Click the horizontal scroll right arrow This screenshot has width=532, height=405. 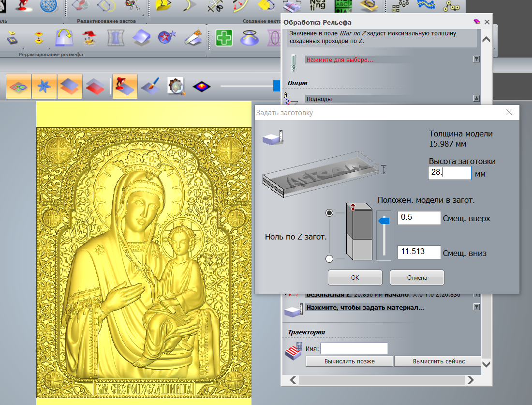(470, 380)
